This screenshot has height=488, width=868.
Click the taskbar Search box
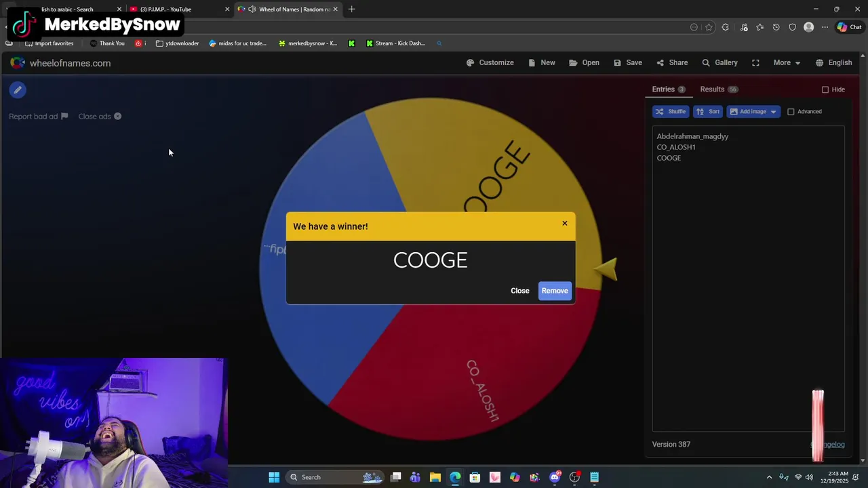(336, 477)
